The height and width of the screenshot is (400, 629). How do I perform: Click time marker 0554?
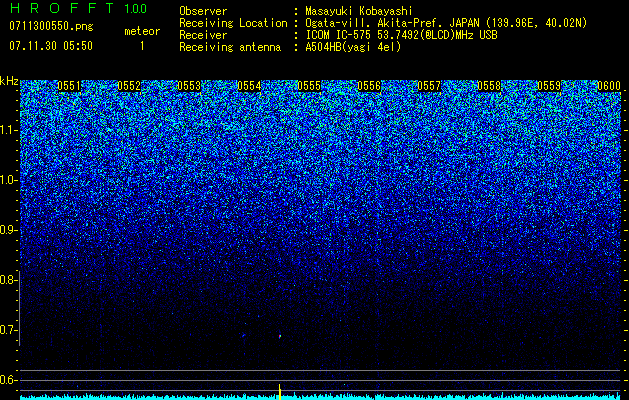[249, 86]
